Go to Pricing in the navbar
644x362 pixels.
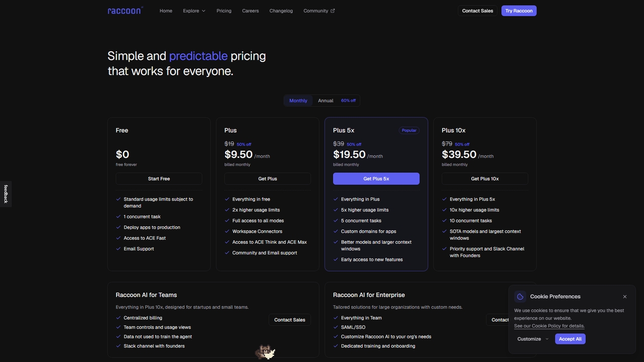click(224, 11)
